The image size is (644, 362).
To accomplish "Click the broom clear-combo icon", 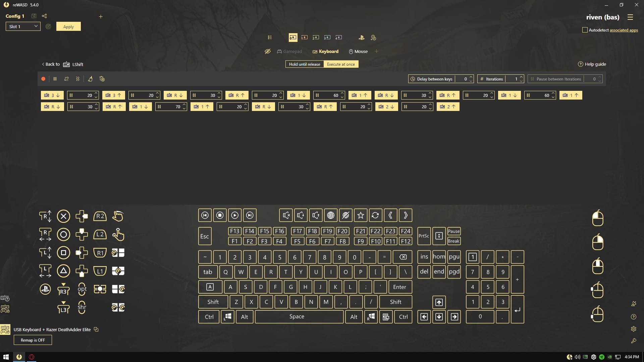I will tap(90, 79).
